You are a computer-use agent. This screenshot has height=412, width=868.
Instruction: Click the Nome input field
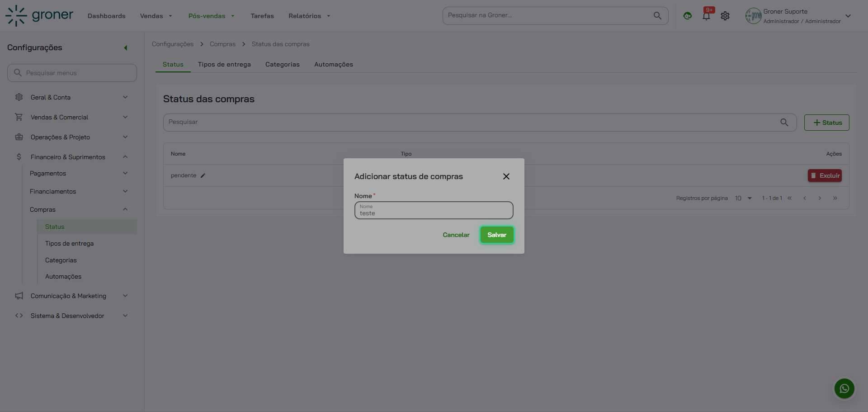pos(434,211)
